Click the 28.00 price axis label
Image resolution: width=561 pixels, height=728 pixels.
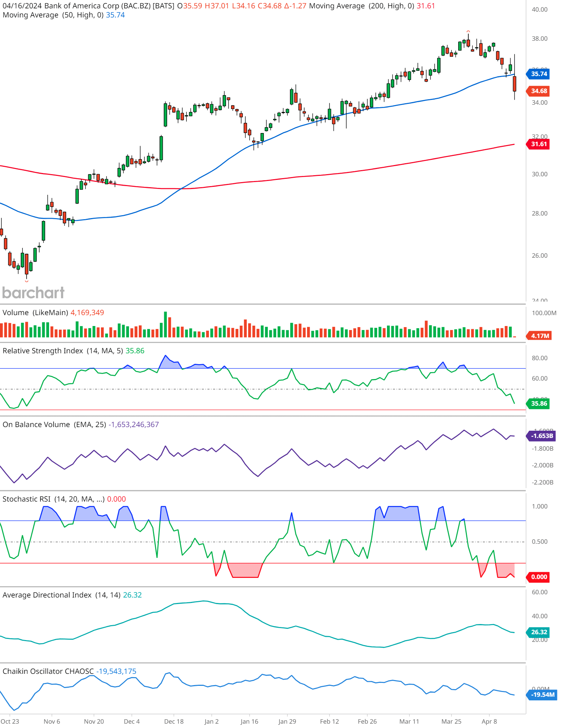[x=540, y=213]
